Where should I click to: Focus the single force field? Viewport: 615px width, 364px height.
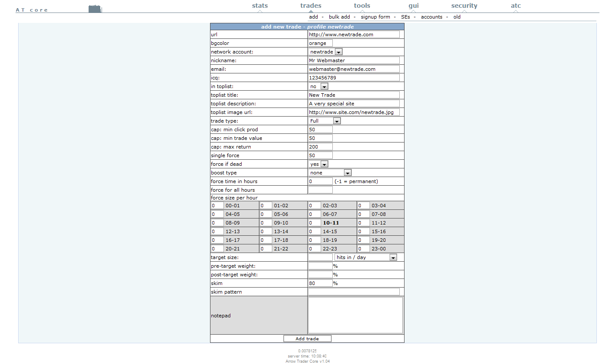[320, 155]
